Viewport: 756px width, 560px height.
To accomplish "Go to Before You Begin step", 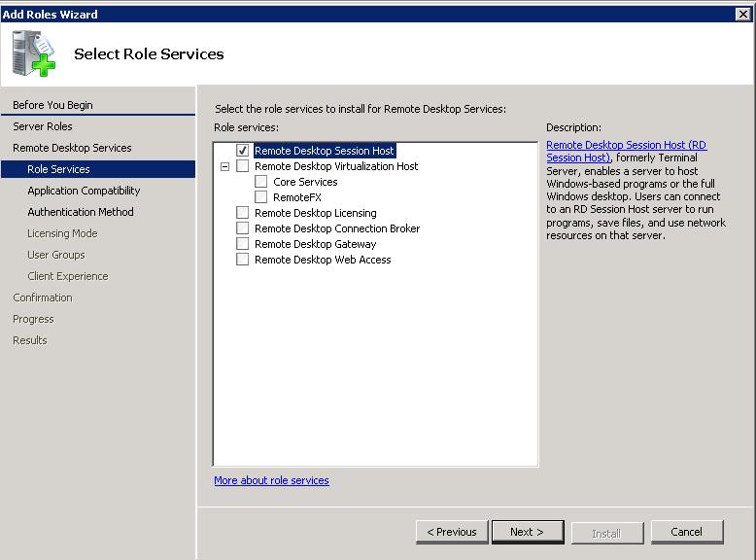I will pyautogui.click(x=52, y=105).
